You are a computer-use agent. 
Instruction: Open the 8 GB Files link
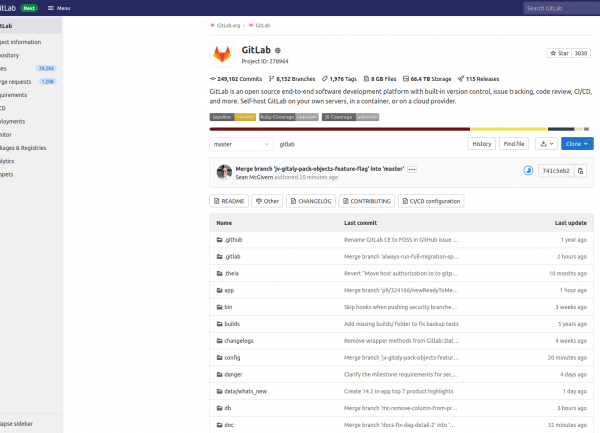pos(380,79)
